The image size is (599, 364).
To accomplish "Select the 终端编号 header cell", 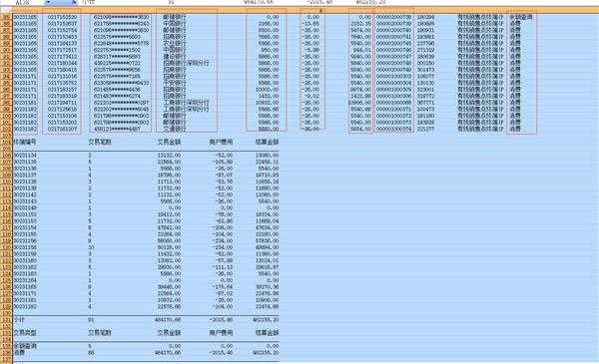I will (25, 142).
